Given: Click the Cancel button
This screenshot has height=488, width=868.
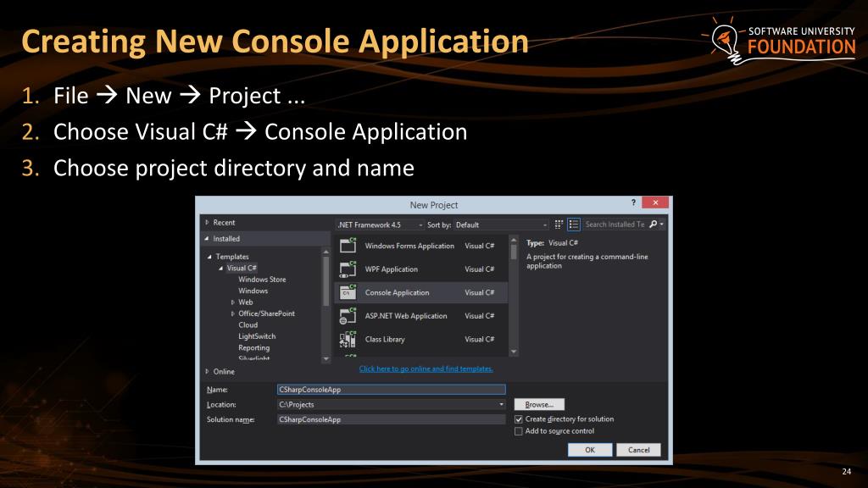Looking at the screenshot, I should (x=639, y=450).
